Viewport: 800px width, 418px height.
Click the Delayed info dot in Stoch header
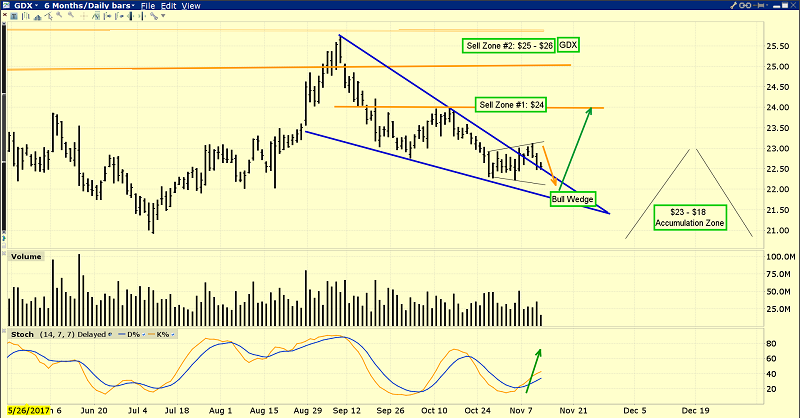110,335
